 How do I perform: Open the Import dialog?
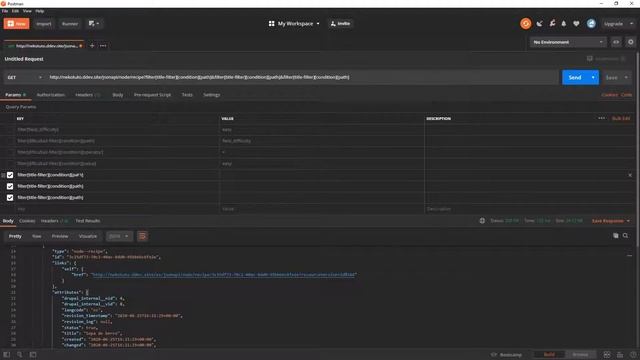coord(44,24)
